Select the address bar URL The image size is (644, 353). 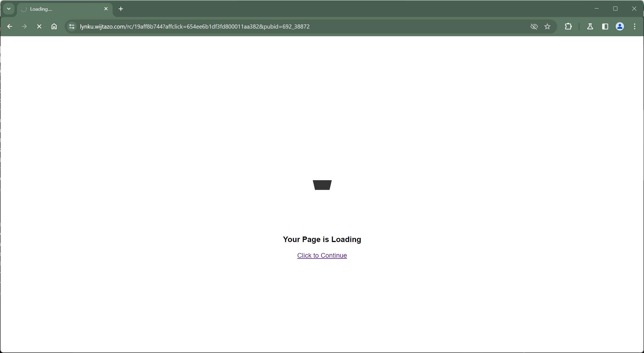(x=194, y=26)
